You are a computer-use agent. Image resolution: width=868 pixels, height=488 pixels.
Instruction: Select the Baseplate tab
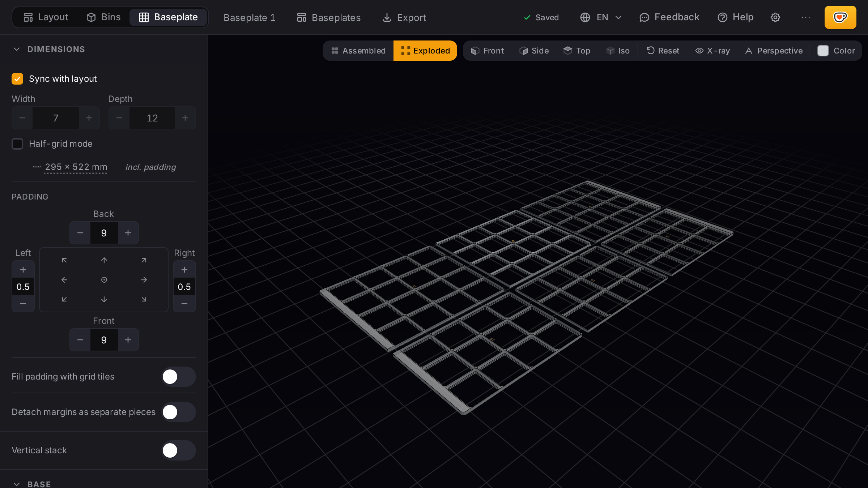coord(169,17)
